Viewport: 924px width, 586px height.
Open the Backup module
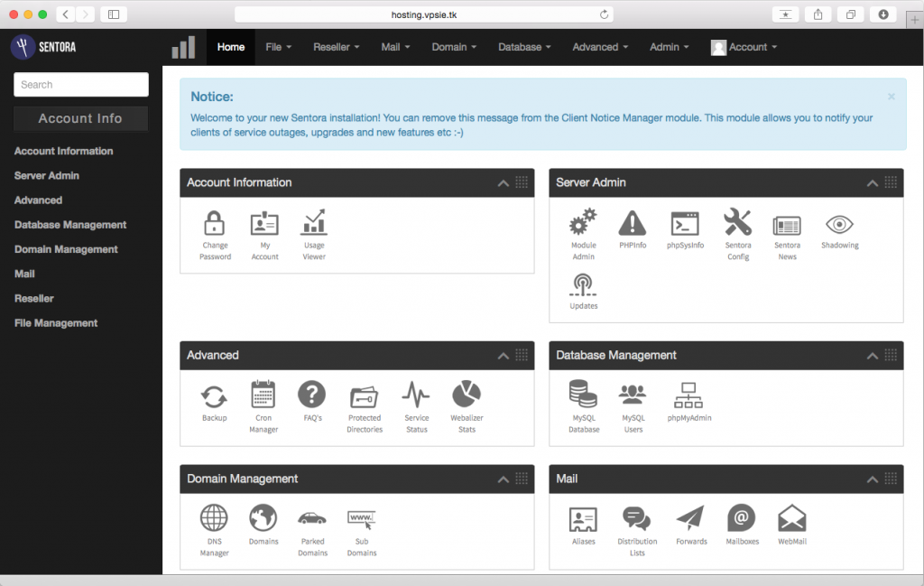[x=214, y=403]
